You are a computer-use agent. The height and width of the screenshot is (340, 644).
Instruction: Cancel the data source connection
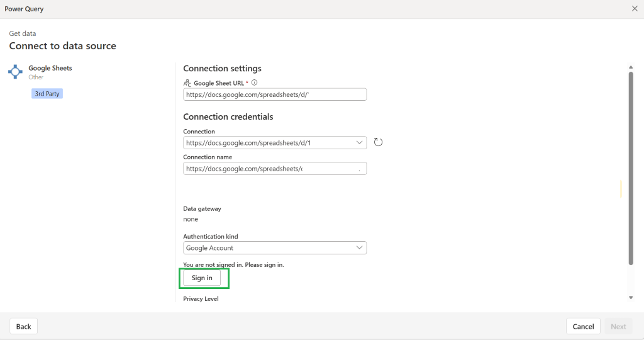pyautogui.click(x=583, y=326)
